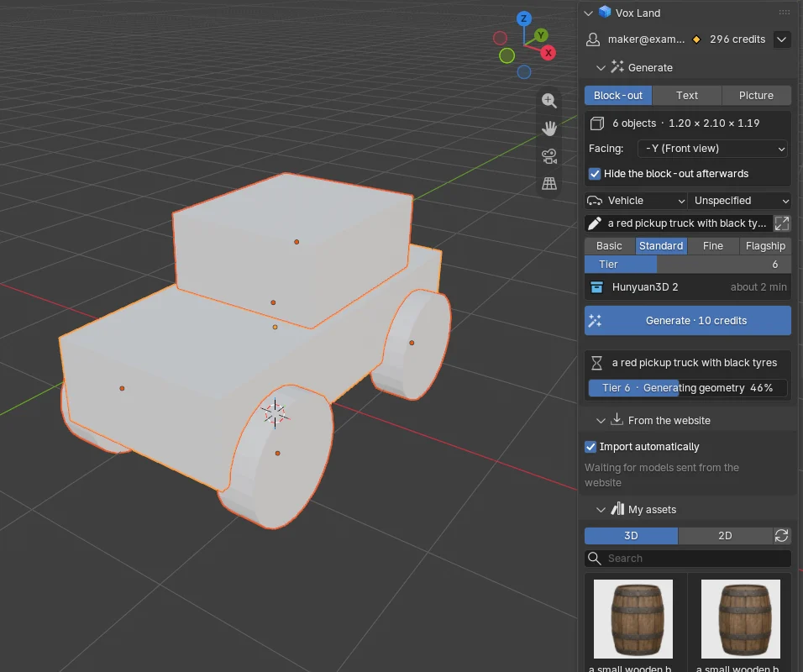
Task: Switch to the Text tab
Action: tap(687, 95)
